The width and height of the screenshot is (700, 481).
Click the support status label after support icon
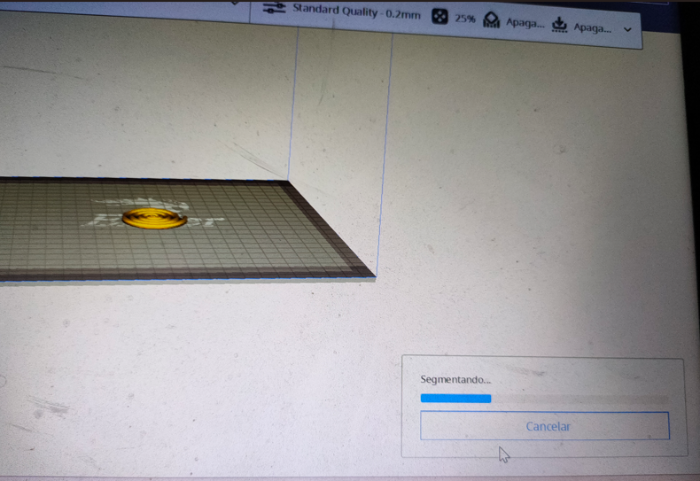(525, 23)
